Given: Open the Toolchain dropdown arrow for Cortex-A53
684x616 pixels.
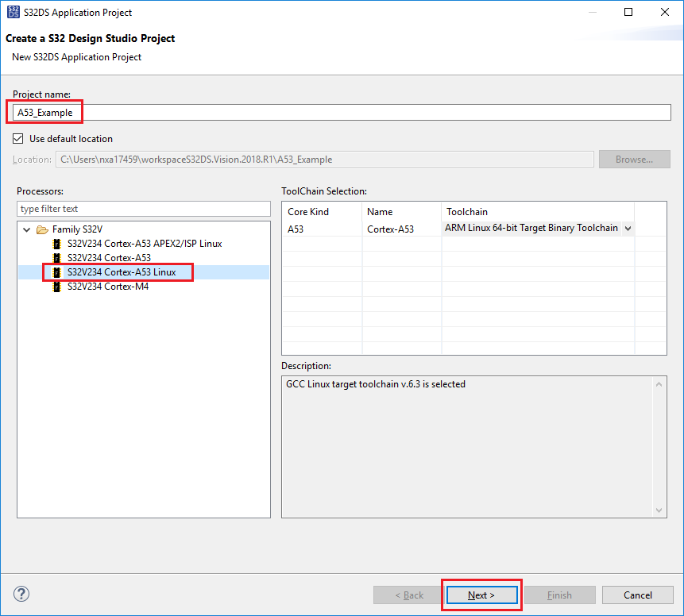Looking at the screenshot, I should (x=628, y=228).
